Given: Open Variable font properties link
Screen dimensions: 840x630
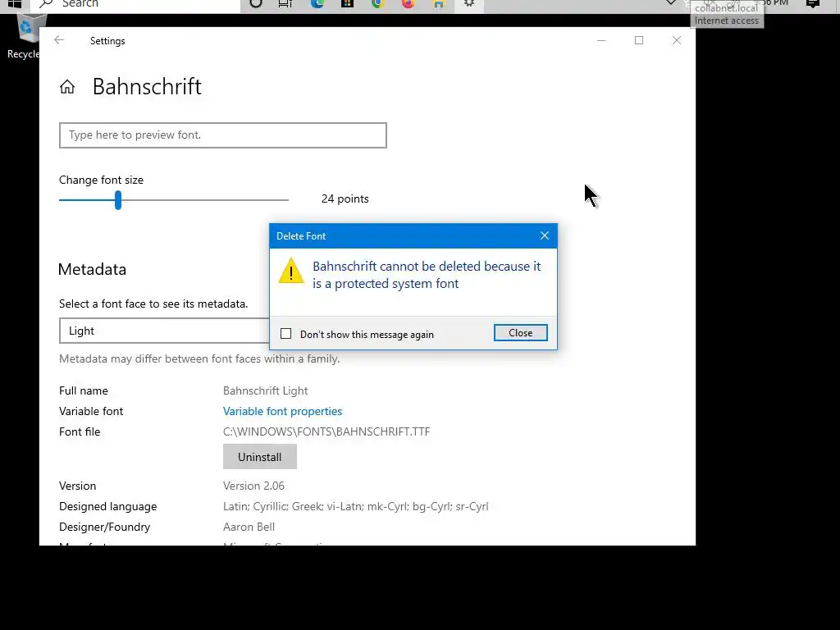Looking at the screenshot, I should [282, 411].
